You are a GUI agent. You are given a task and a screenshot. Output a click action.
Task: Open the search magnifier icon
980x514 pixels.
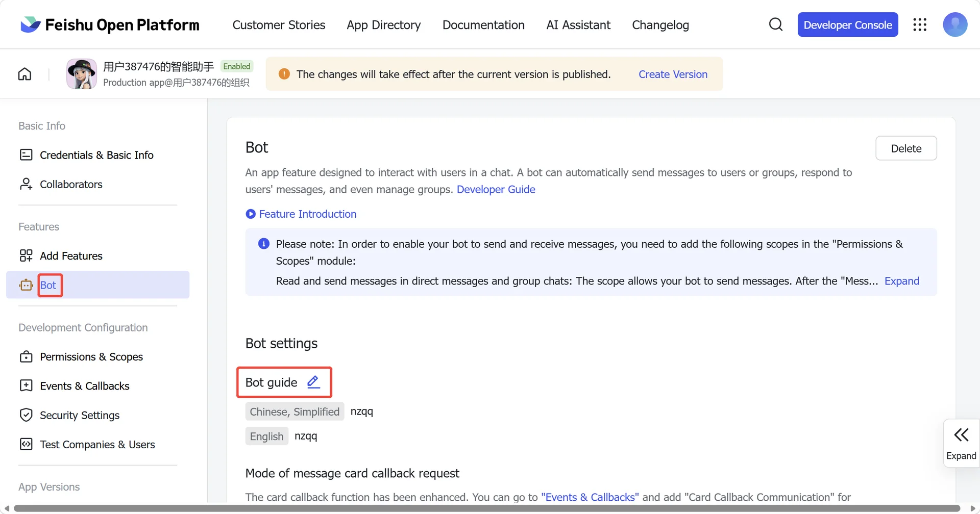click(x=775, y=24)
